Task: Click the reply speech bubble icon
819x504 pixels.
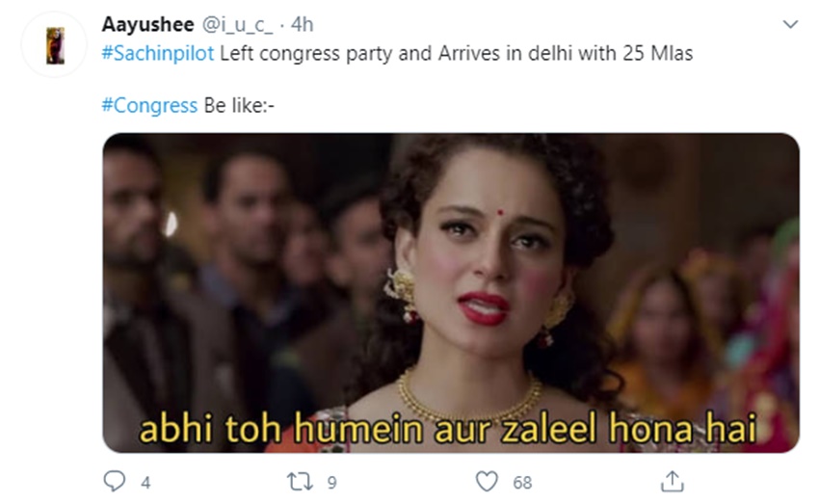Action: pos(115,481)
